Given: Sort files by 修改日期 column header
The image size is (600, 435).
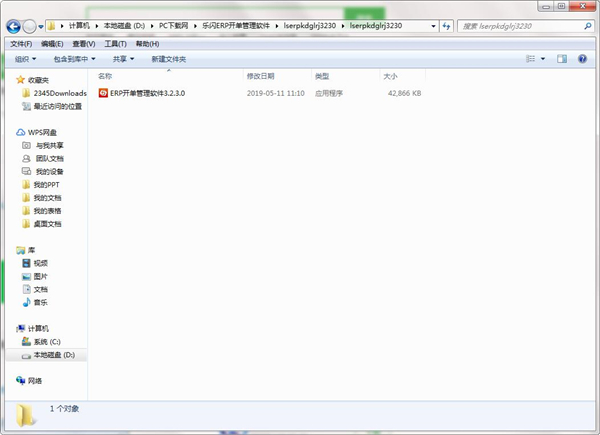Looking at the screenshot, I should 260,76.
